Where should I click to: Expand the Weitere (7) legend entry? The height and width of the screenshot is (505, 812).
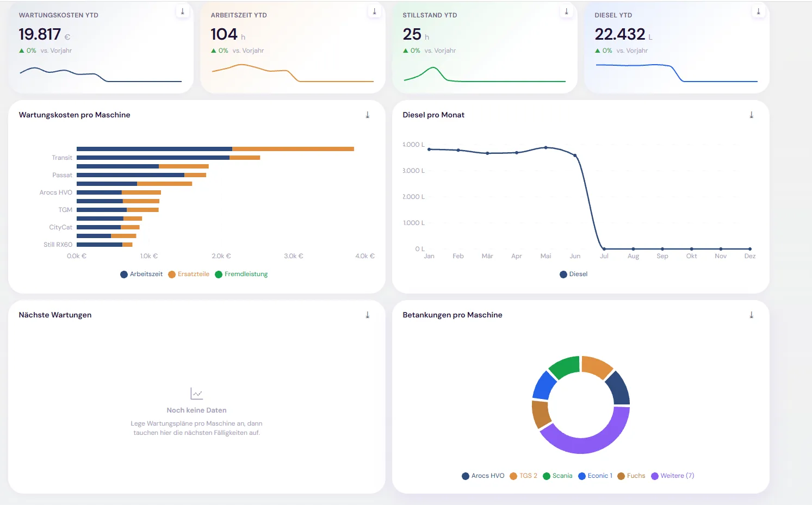coord(673,476)
